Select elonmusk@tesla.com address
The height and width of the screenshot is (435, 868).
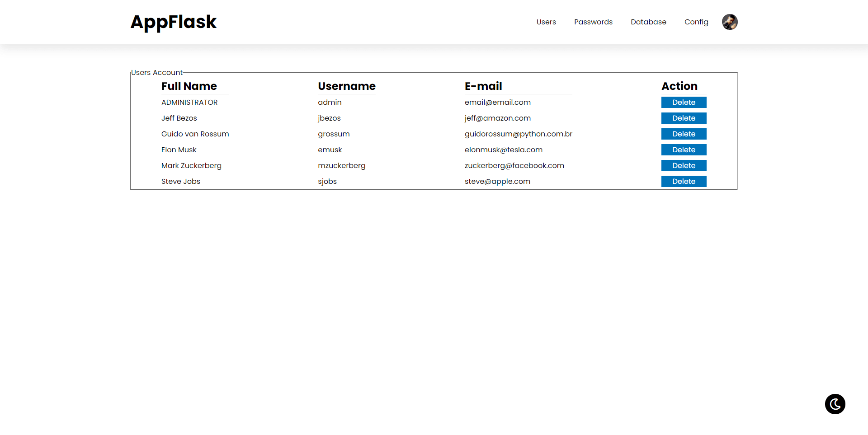(x=504, y=150)
